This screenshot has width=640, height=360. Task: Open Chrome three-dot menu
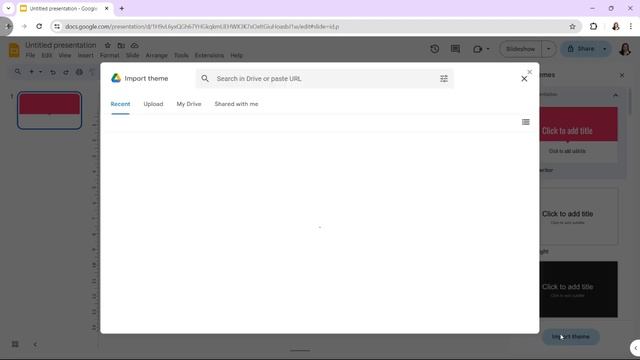pyautogui.click(x=631, y=27)
